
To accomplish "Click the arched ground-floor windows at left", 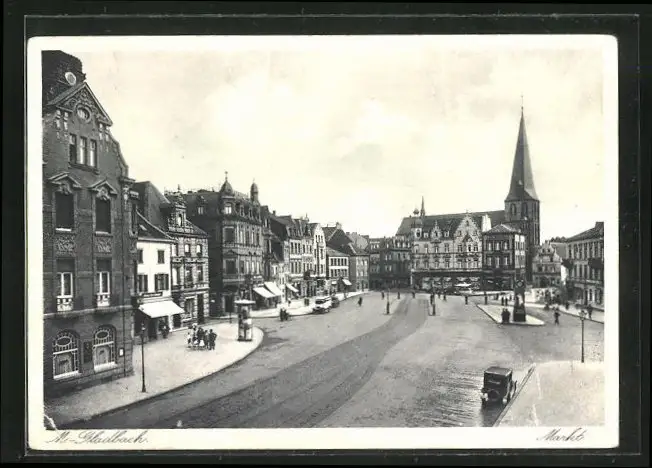I will point(84,351).
